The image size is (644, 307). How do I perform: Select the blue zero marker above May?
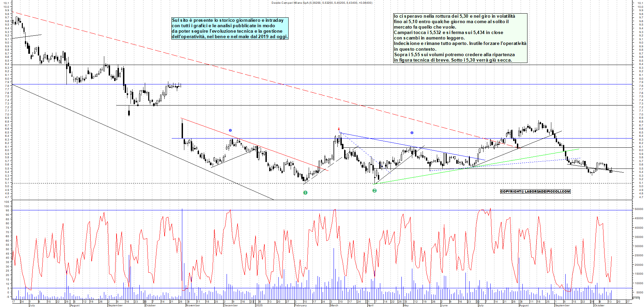pyautogui.click(x=412, y=133)
